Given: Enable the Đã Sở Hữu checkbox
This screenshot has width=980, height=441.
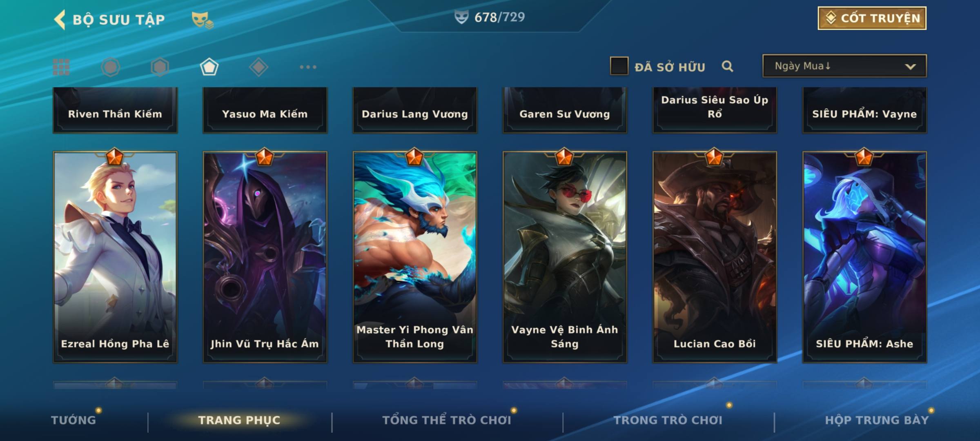Looking at the screenshot, I should pos(619,66).
